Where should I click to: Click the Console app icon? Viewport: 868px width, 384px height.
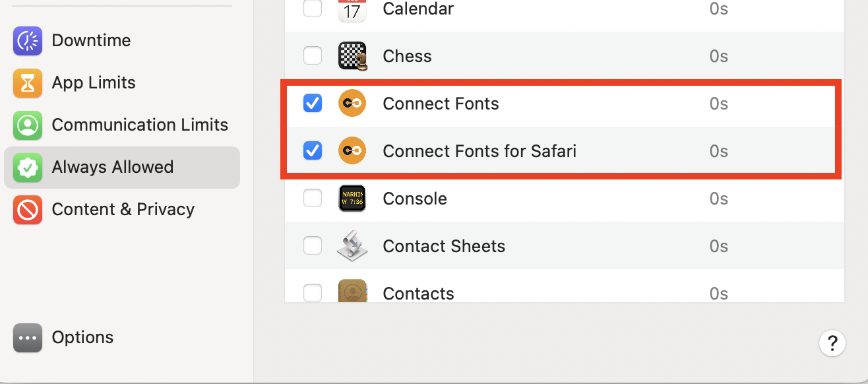[x=352, y=199]
